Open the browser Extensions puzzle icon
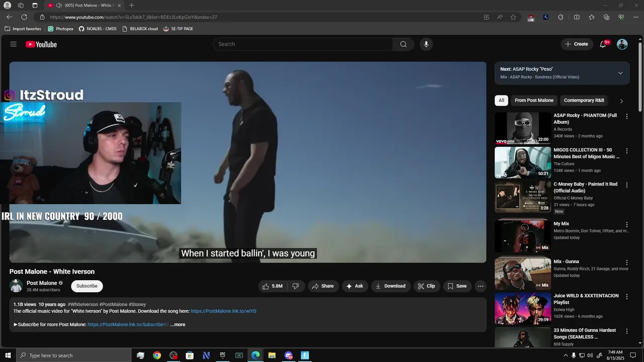The width and height of the screenshot is (644, 362). [560, 17]
